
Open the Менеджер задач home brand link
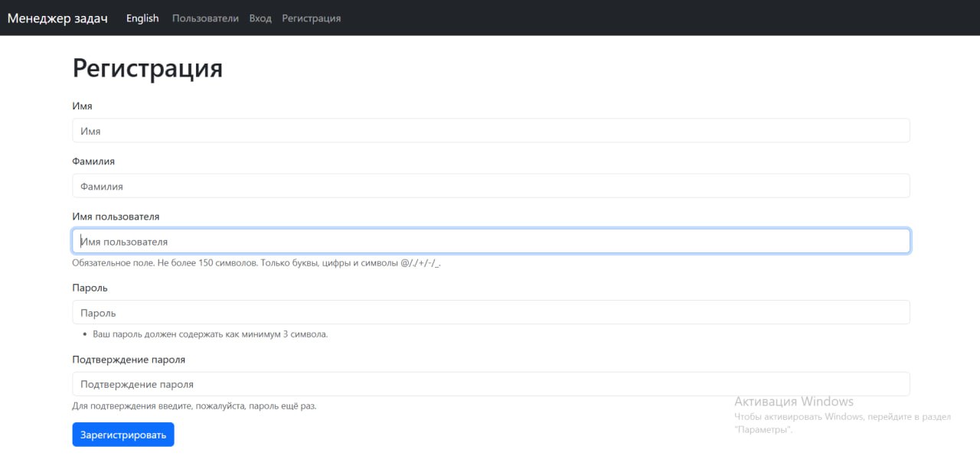pos(57,18)
